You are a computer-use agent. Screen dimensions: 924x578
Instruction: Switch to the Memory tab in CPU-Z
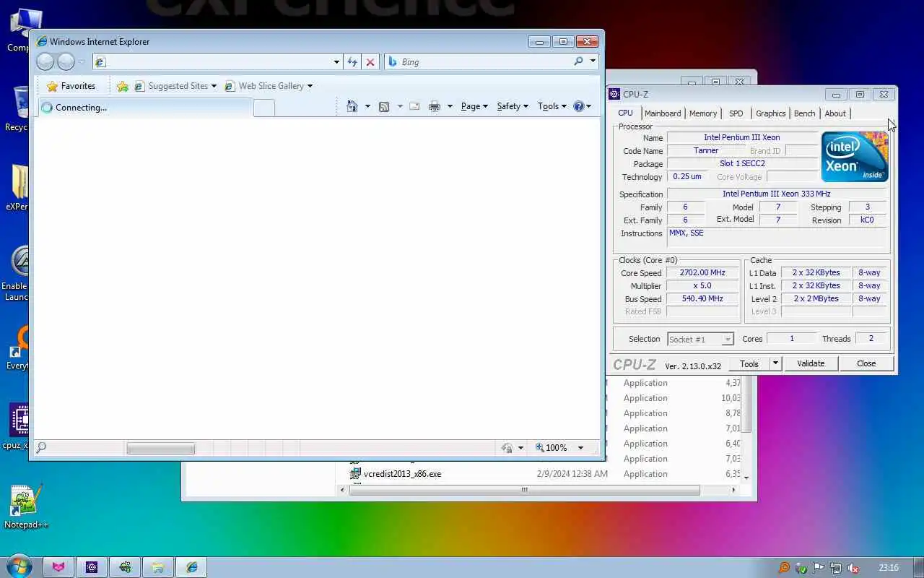(x=702, y=113)
